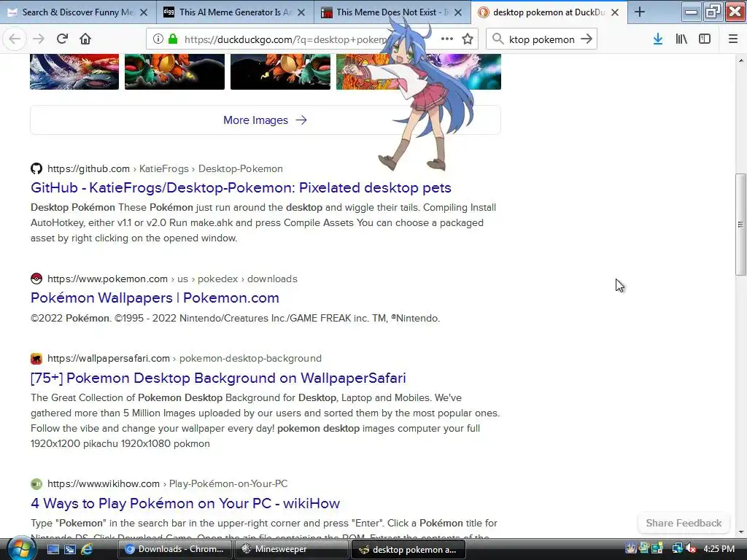This screenshot has width=747, height=560.
Task: Click the GitHub favicon beside the result
Action: (36, 168)
